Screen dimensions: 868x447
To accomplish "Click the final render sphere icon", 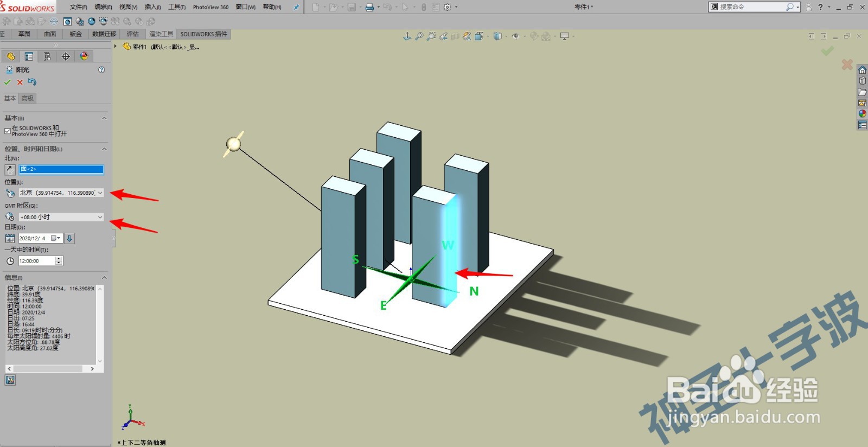I will point(92,22).
